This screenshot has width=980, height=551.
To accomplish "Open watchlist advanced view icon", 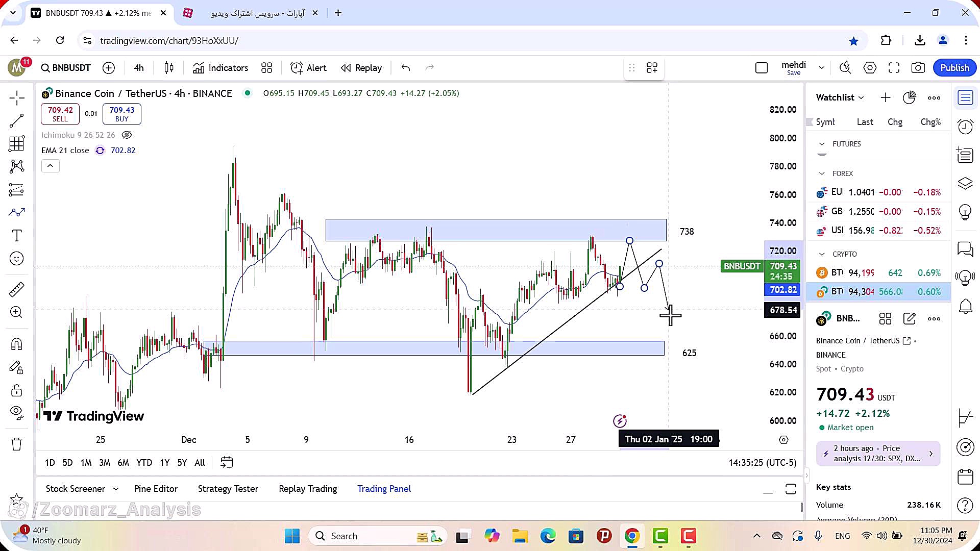I will [910, 97].
